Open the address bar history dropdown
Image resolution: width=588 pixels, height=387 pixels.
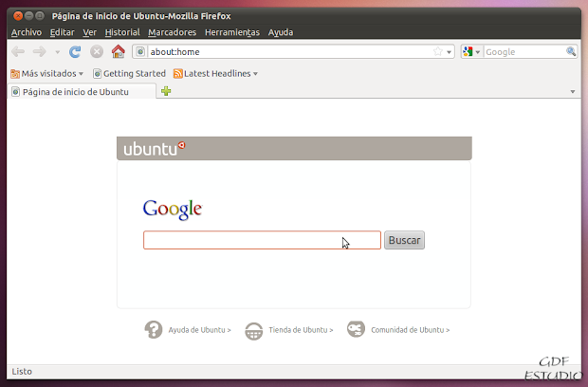[449, 52]
